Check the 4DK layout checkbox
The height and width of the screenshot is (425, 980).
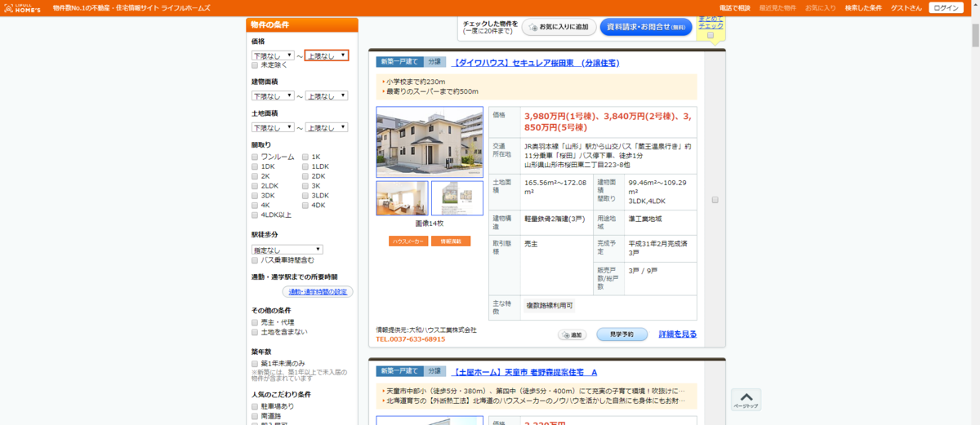pyautogui.click(x=305, y=206)
